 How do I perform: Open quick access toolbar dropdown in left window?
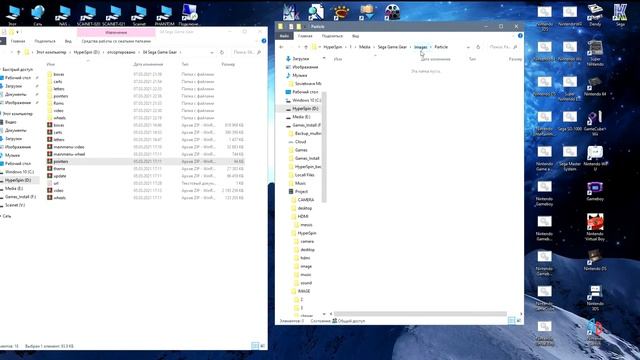pyautogui.click(x=18, y=32)
